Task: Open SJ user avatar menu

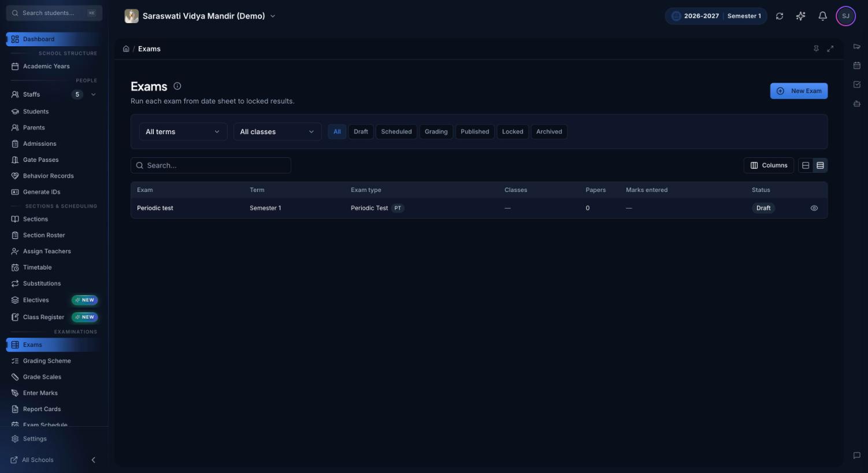Action: (845, 16)
